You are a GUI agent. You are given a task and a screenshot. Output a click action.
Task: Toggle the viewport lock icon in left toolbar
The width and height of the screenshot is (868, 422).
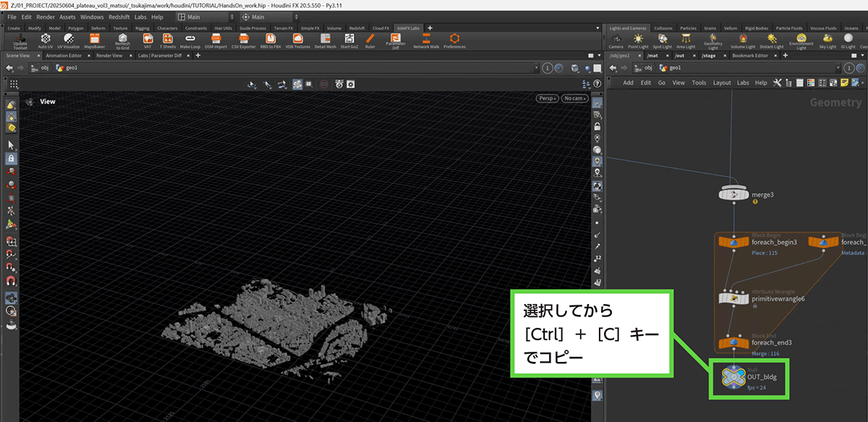[x=11, y=158]
